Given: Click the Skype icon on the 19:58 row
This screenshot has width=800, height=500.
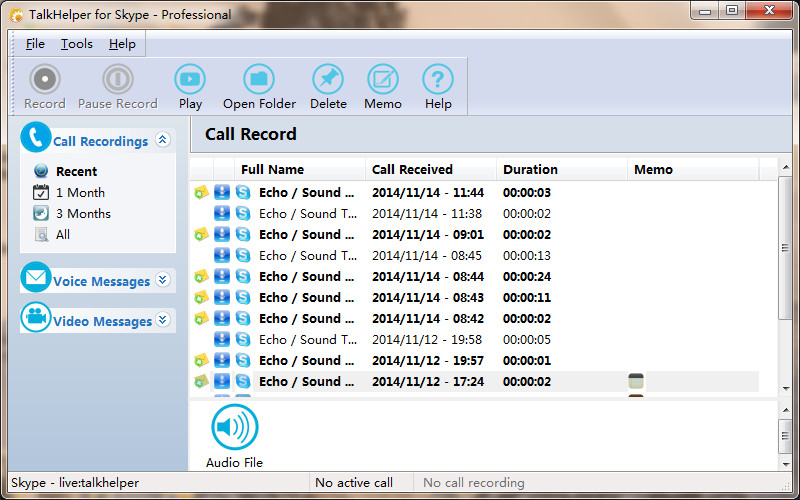Looking at the screenshot, I should click(x=243, y=339).
